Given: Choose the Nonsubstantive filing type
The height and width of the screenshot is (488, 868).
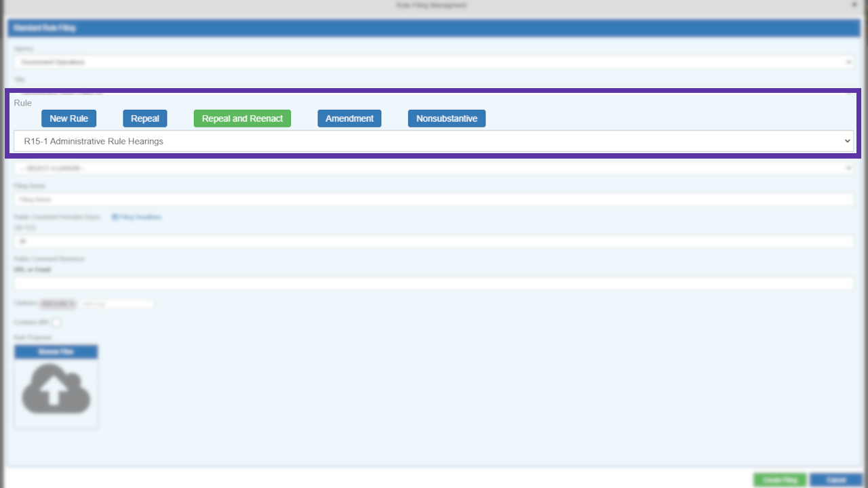Looking at the screenshot, I should [446, 119].
